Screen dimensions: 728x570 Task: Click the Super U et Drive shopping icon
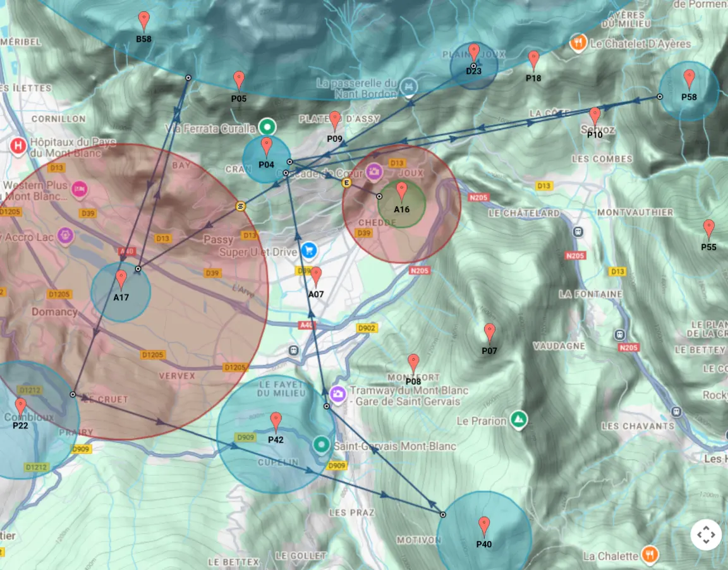click(308, 251)
